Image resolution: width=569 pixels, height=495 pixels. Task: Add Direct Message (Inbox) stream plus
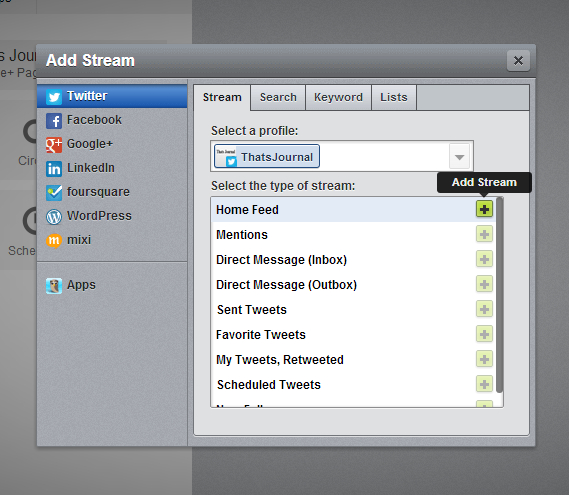[484, 259]
